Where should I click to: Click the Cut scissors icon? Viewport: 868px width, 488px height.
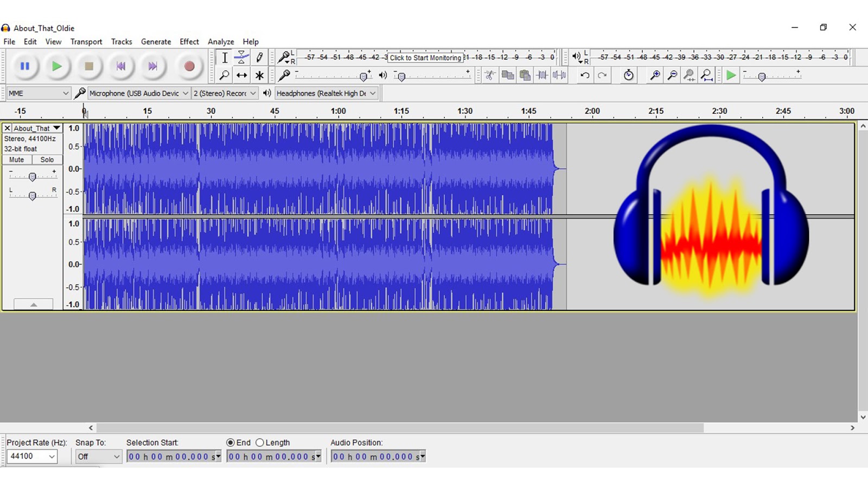490,75
